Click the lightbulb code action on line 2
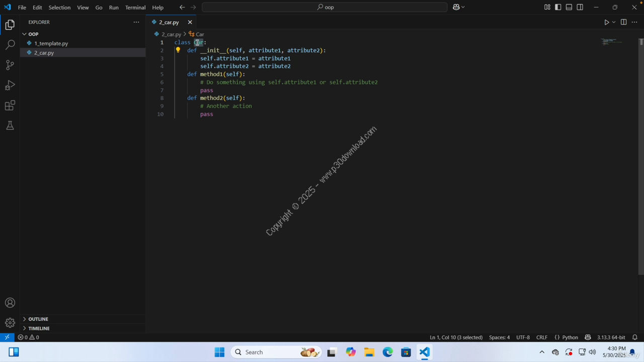The height and width of the screenshot is (362, 644). coord(178,50)
